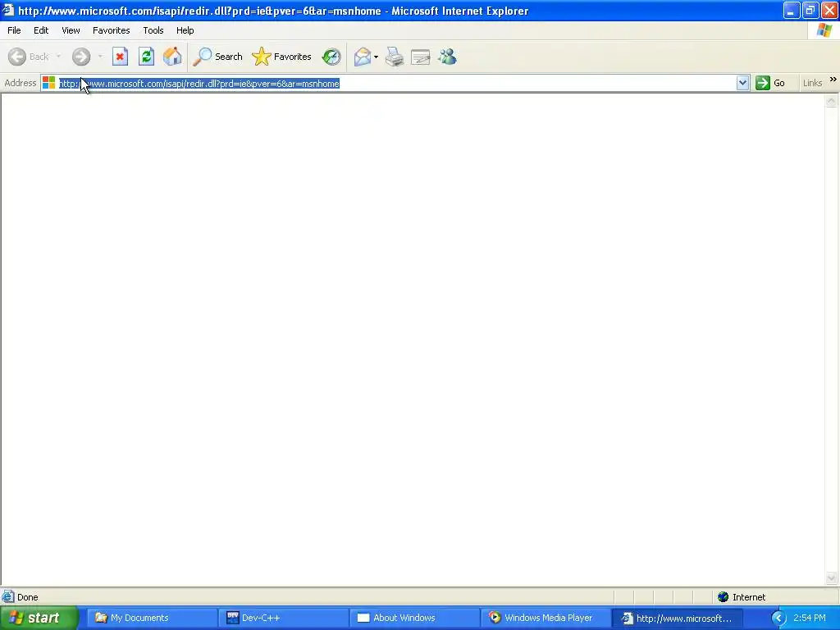Click the Windows flag logo throbber

[824, 30]
